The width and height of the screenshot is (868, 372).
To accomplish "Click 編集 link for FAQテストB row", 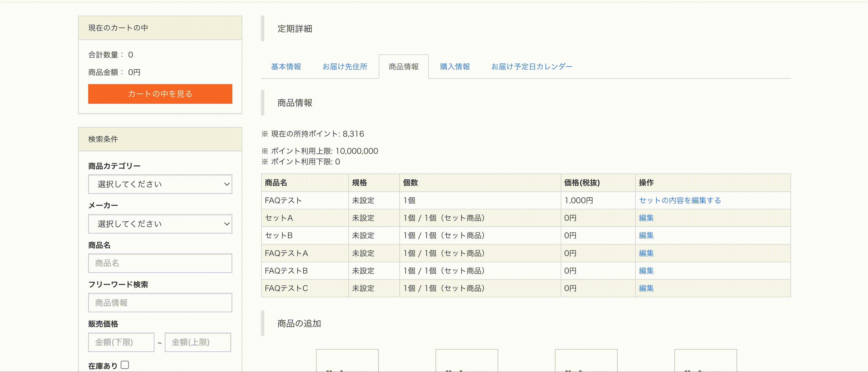I will (646, 271).
